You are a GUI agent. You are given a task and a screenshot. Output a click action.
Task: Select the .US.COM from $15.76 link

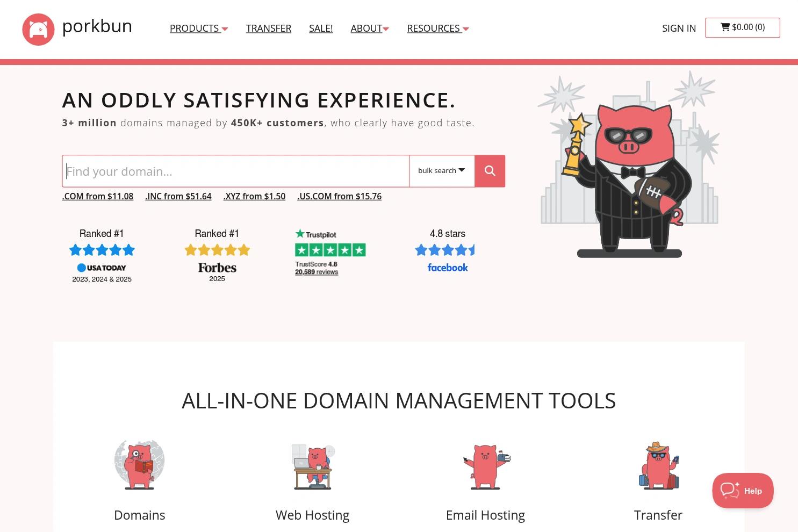coord(340,197)
